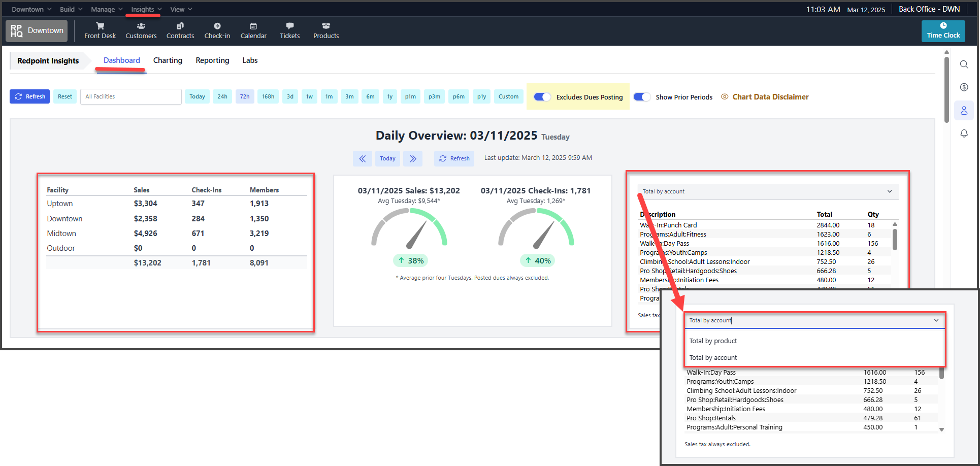Open the Chart Data Disclaimer link
This screenshot has height=466, width=980.
tap(770, 96)
